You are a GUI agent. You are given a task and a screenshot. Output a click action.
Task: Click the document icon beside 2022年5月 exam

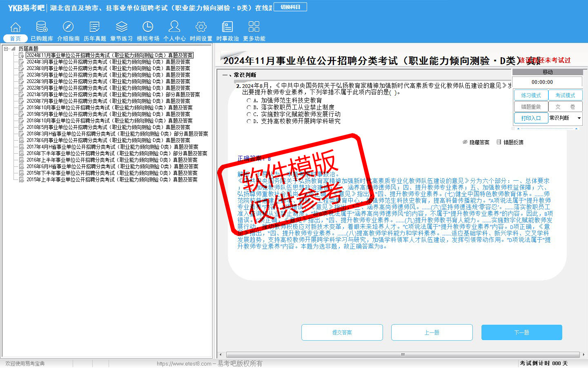click(22, 88)
